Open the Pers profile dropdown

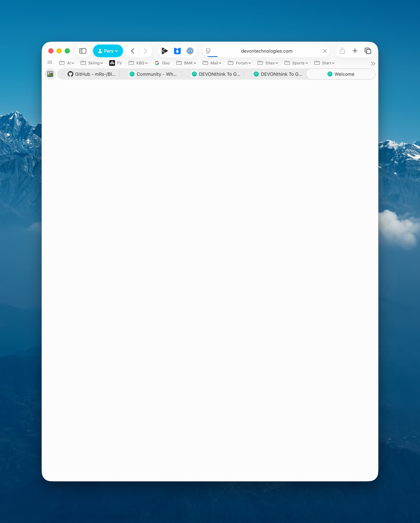[108, 51]
